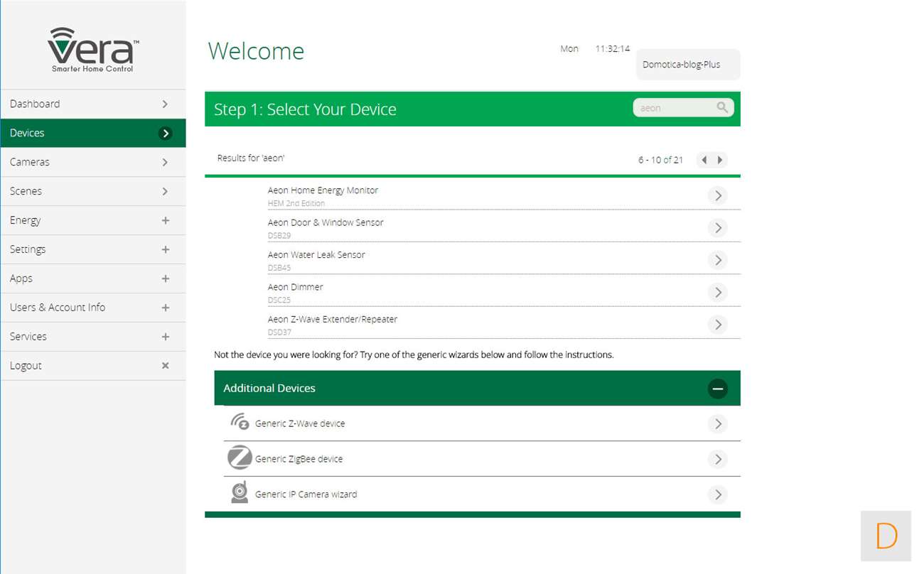Expand the Settings menu plus
The image size is (924, 574).
coord(166,249)
